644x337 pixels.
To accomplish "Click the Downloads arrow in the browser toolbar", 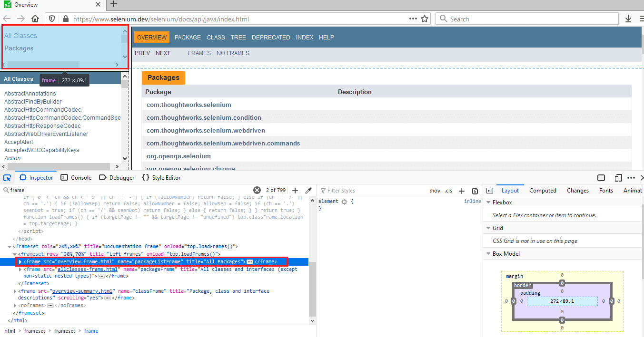I will click(x=627, y=18).
